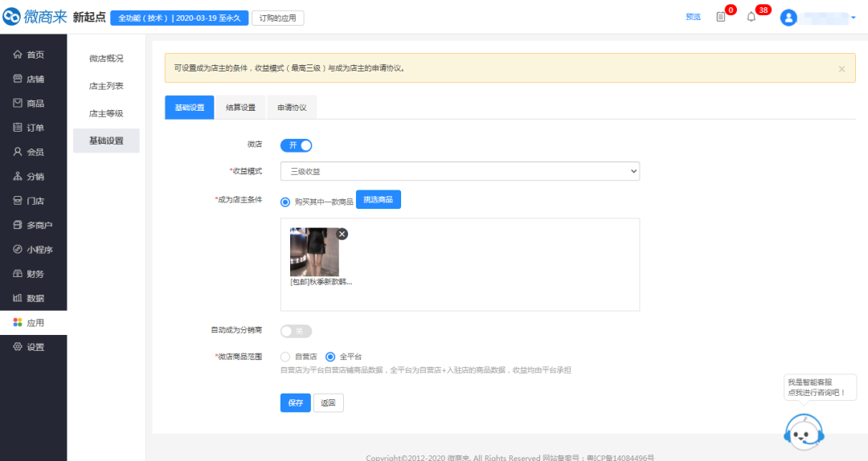This screenshot has width=868, height=461.
Task: Click the 预览 link
Action: click(693, 17)
